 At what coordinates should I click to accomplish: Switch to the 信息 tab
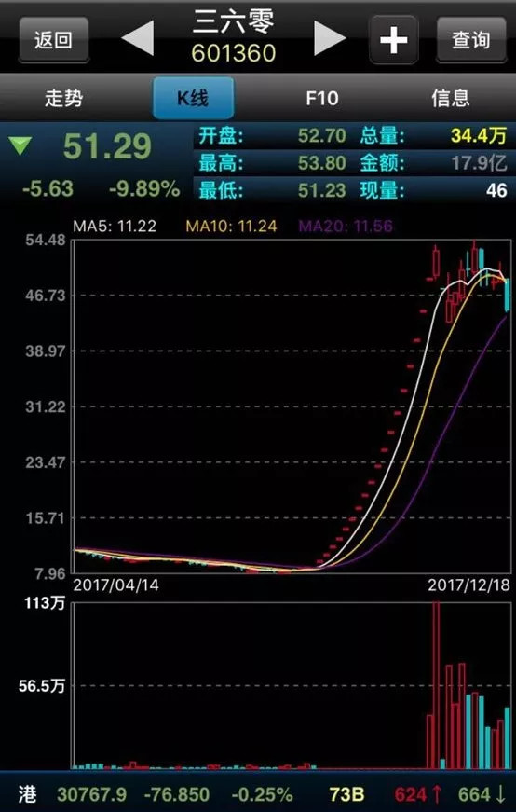pos(451,98)
